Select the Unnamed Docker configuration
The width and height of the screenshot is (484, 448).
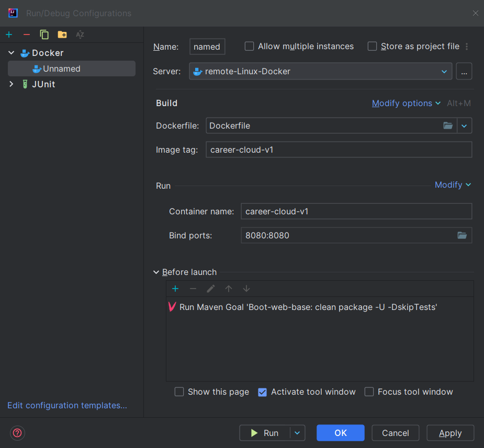coord(62,68)
